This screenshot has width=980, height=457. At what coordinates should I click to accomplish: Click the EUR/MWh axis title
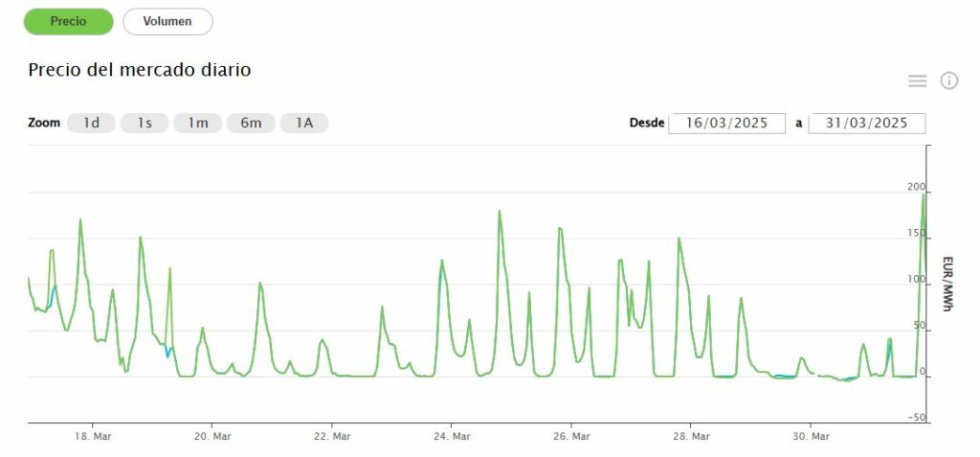[947, 284]
